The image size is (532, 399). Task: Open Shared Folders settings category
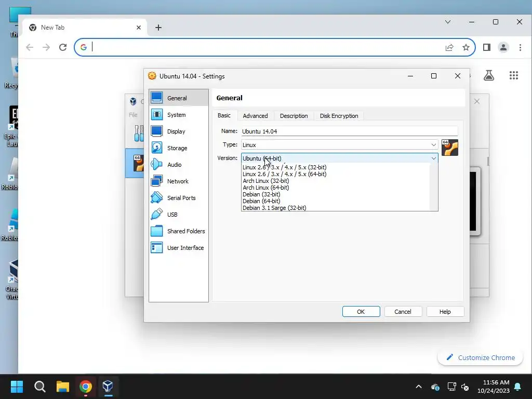pyautogui.click(x=179, y=231)
